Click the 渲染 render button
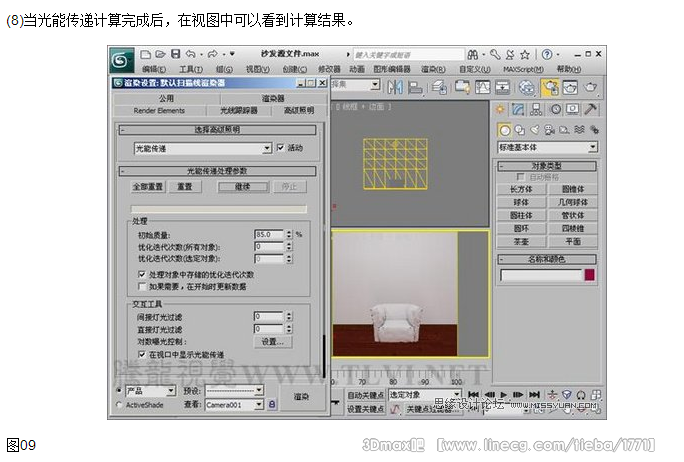684x462 pixels. click(301, 397)
